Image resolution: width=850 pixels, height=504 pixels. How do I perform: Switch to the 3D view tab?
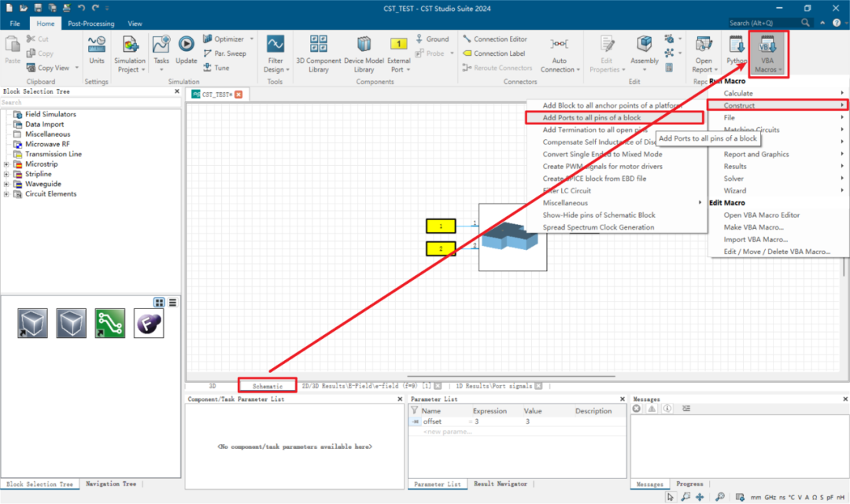[213, 386]
